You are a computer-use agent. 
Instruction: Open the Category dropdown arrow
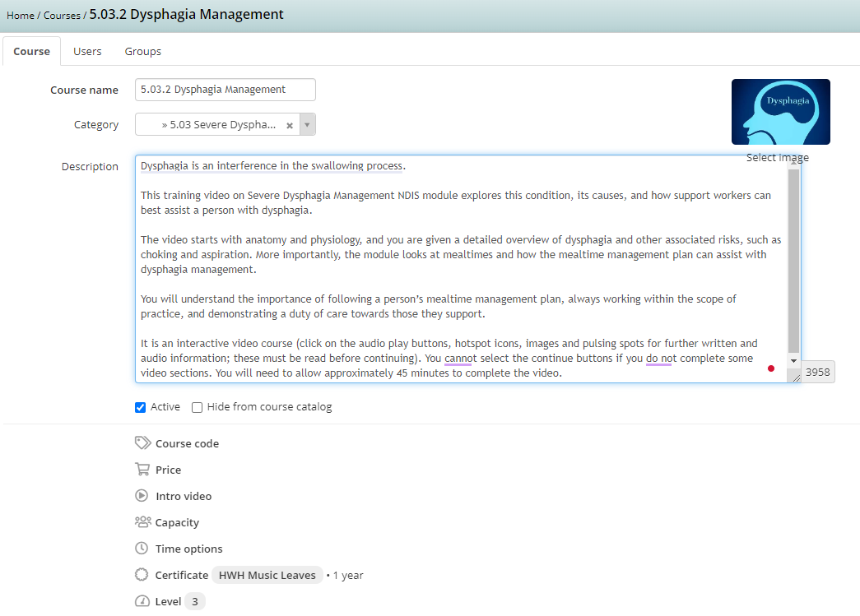[307, 124]
